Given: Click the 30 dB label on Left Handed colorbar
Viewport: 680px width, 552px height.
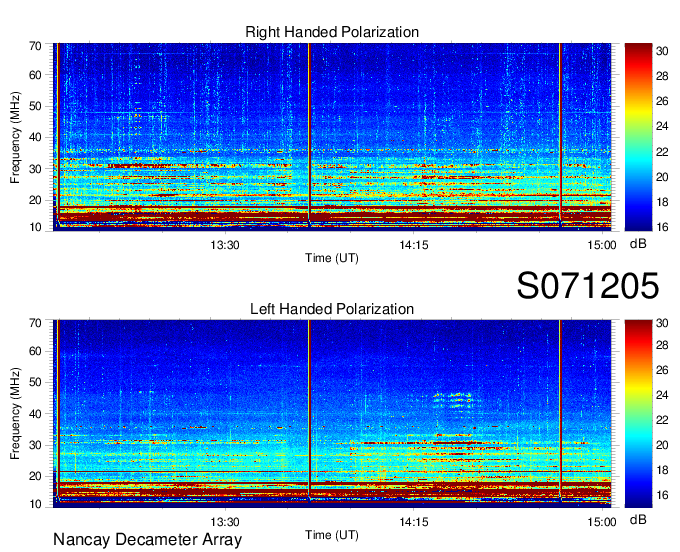Looking at the screenshot, I should pyautogui.click(x=662, y=323).
